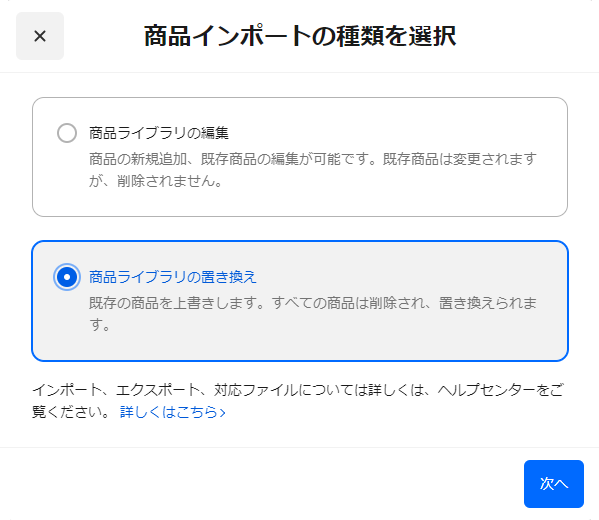The image size is (599, 520).
Task: Click the chevron arrow after 詳しくはこちら
Action: pos(223,413)
